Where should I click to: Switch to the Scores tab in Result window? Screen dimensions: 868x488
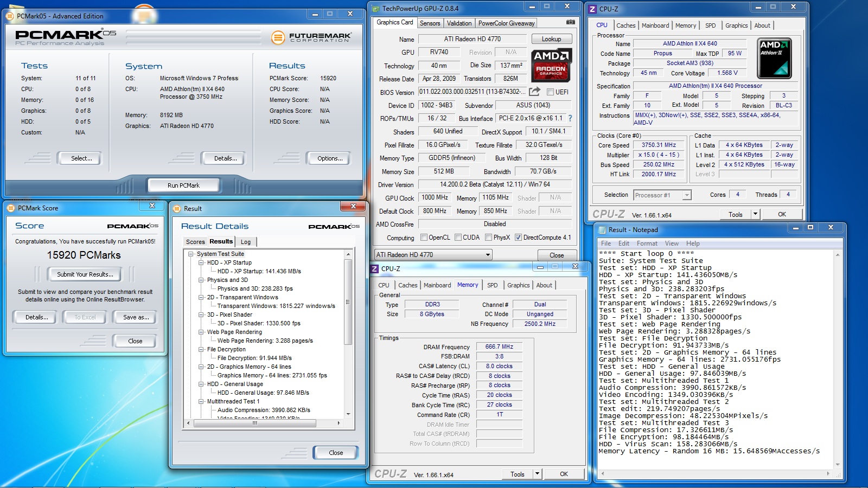(195, 242)
